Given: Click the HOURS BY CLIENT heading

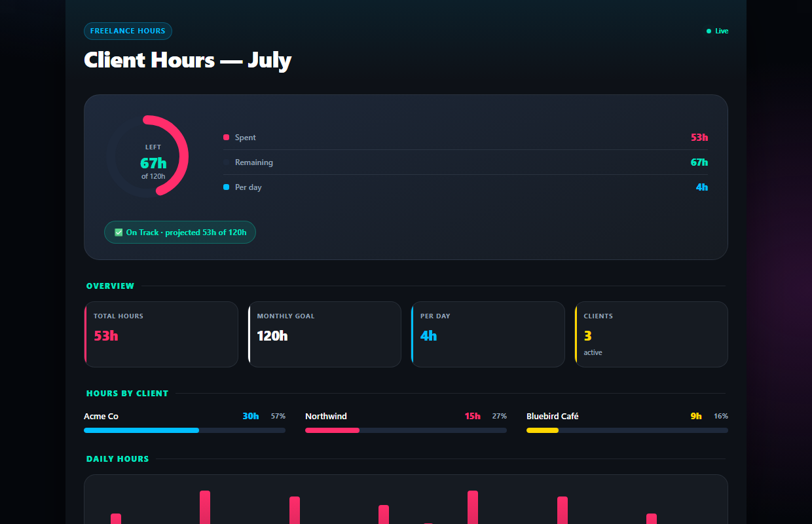Looking at the screenshot, I should (127, 394).
